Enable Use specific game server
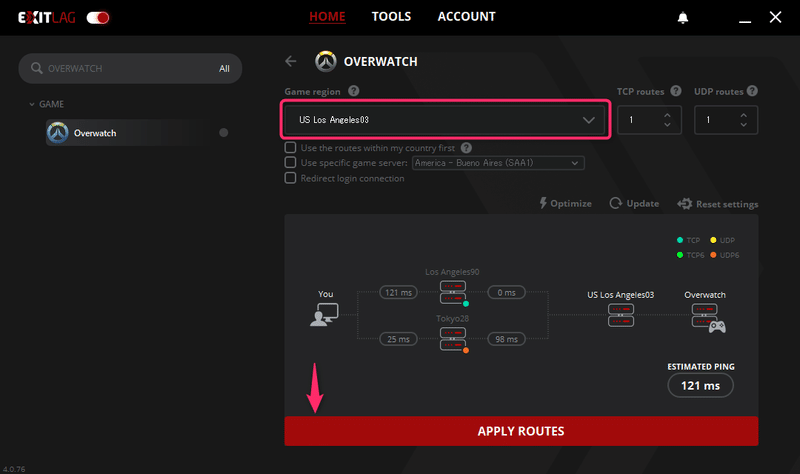Screen dimensions: 800x474 pos(290,162)
